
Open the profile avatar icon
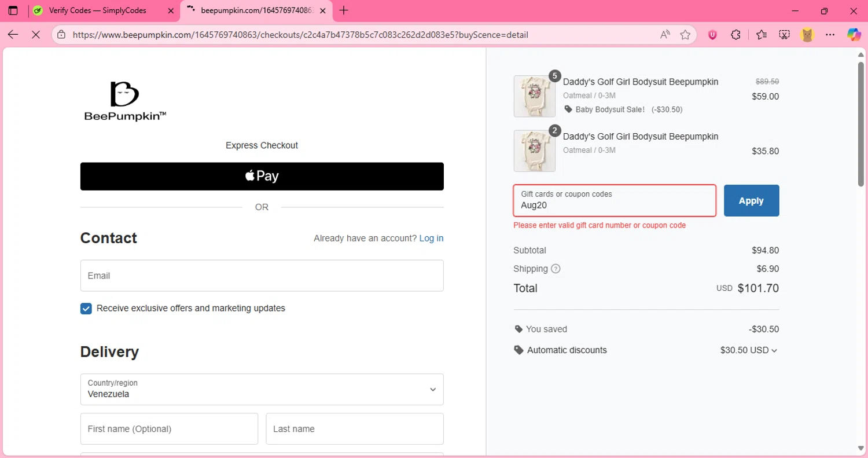coord(807,35)
